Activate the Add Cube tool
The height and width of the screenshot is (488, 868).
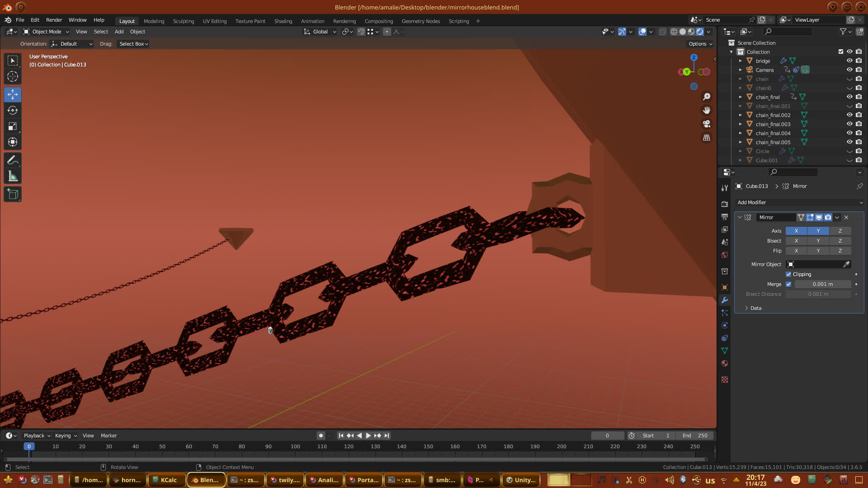click(x=13, y=194)
